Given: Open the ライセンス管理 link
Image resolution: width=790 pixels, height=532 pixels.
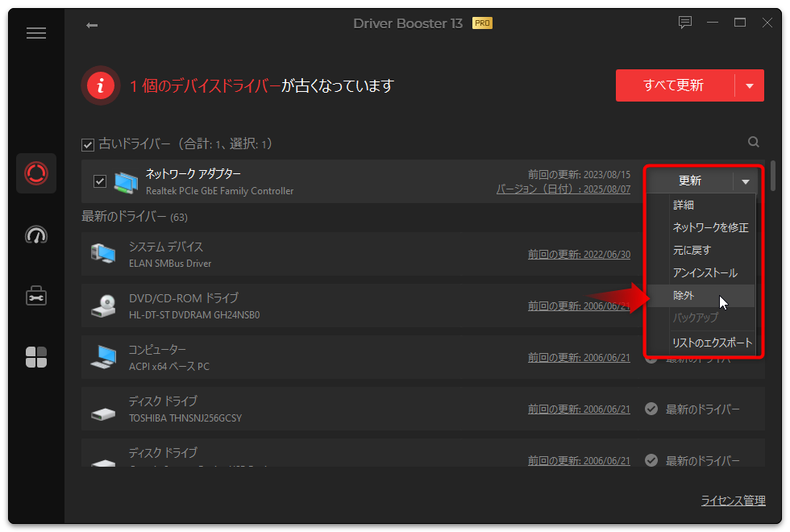Looking at the screenshot, I should click(x=733, y=501).
